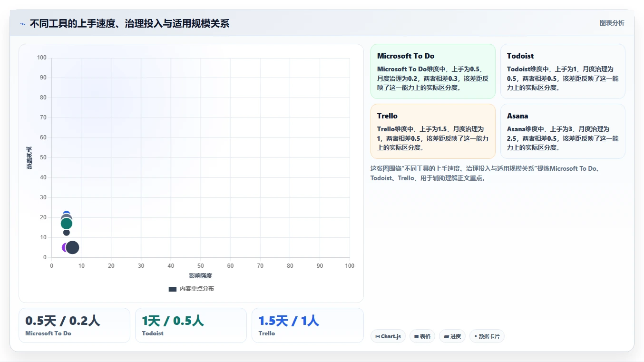The height and width of the screenshot is (362, 644).
Task: Click the blue bubble at the top of the cluster
Action: pos(67,212)
